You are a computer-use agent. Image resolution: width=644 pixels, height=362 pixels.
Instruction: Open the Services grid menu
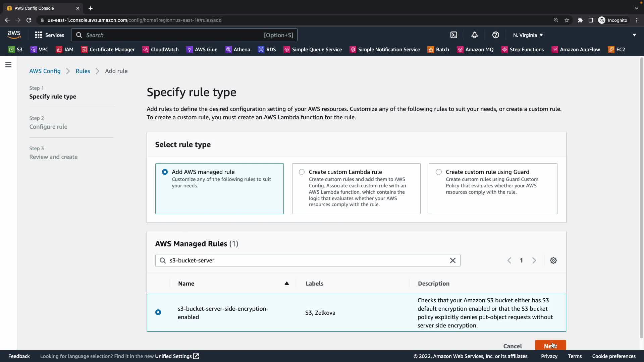(49, 35)
